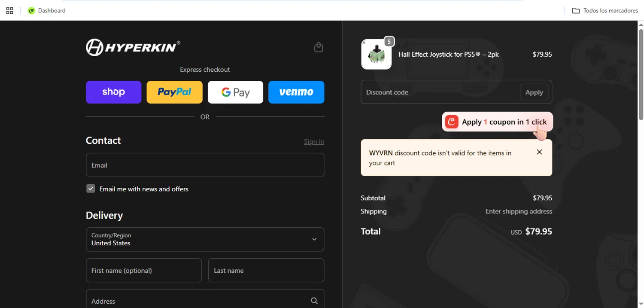Image resolution: width=644 pixels, height=308 pixels.
Task: Open the shopping bag cart icon
Action: click(x=319, y=47)
